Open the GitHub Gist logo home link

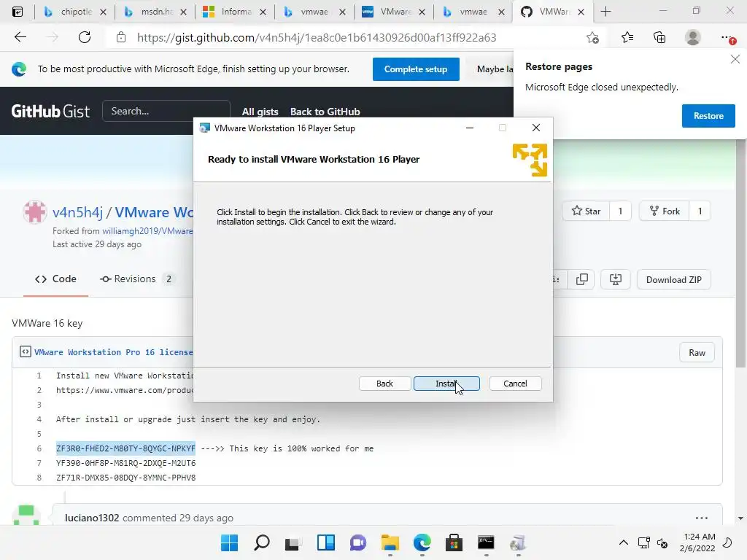coord(50,111)
